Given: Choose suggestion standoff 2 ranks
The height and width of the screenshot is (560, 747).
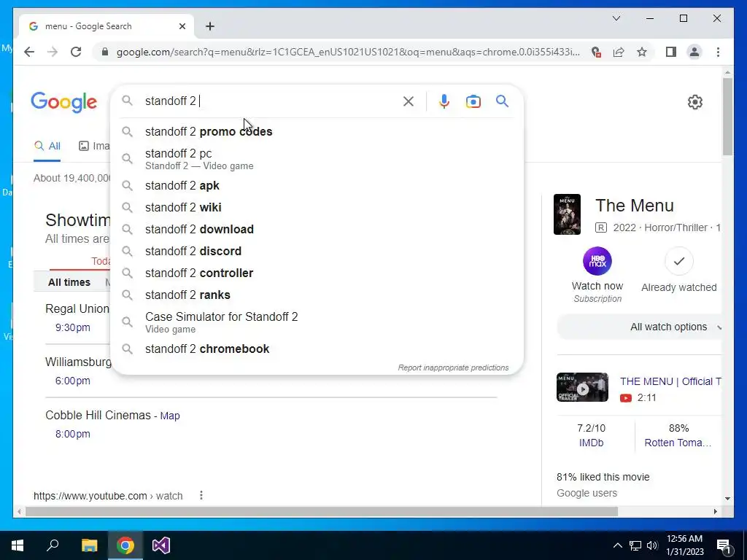Looking at the screenshot, I should click(317, 295).
